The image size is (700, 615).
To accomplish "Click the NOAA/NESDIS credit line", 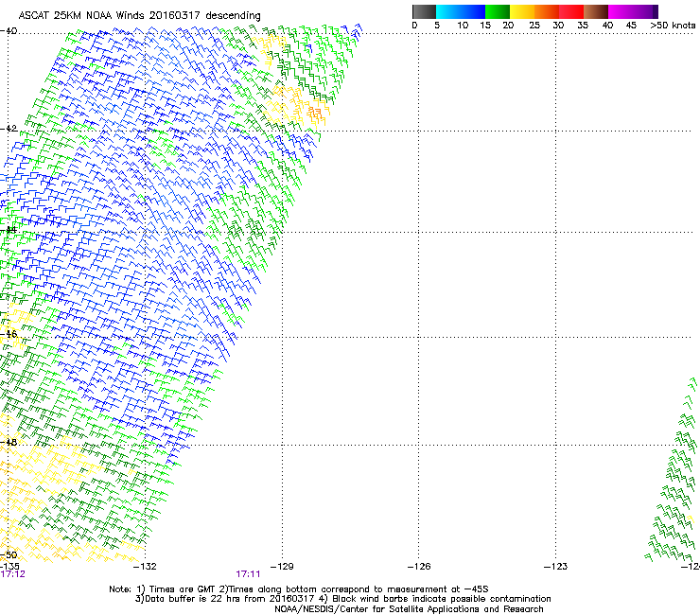I will [409, 609].
